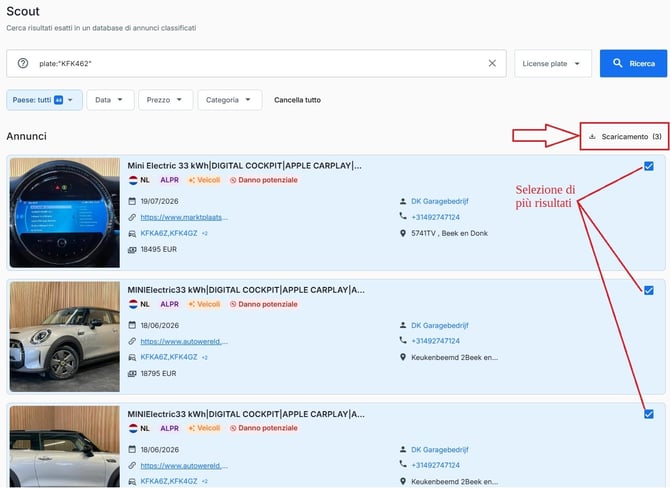Click phone number in the 18795 EUR listing

(435, 341)
